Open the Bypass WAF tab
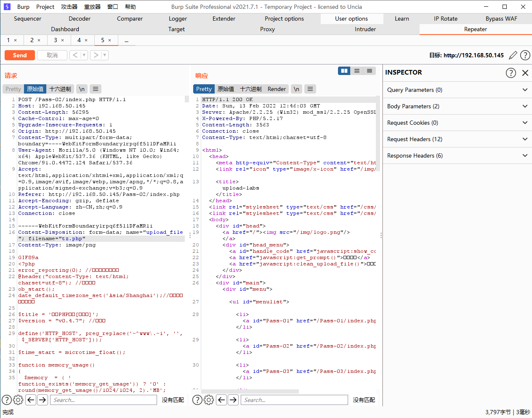532x418 pixels. pyautogui.click(x=501, y=19)
